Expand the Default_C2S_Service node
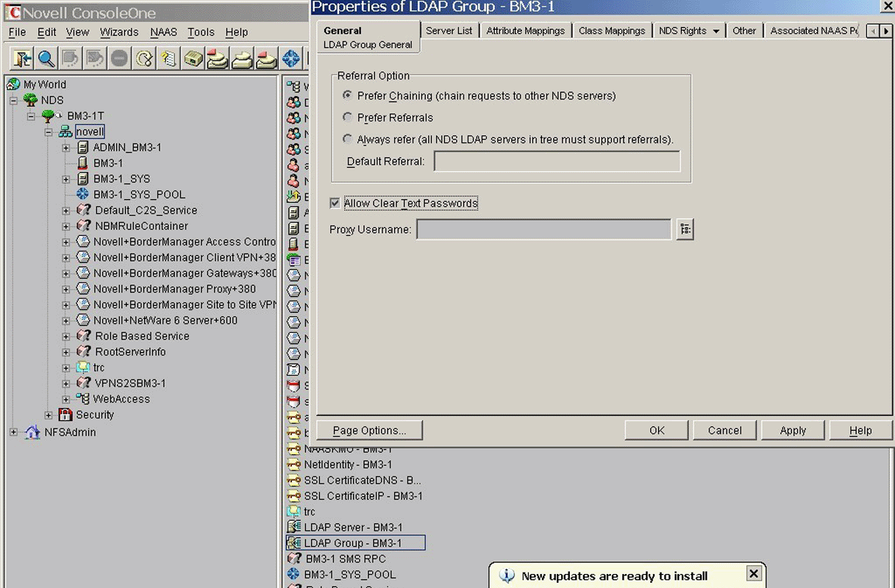The height and width of the screenshot is (588, 895). coord(66,210)
